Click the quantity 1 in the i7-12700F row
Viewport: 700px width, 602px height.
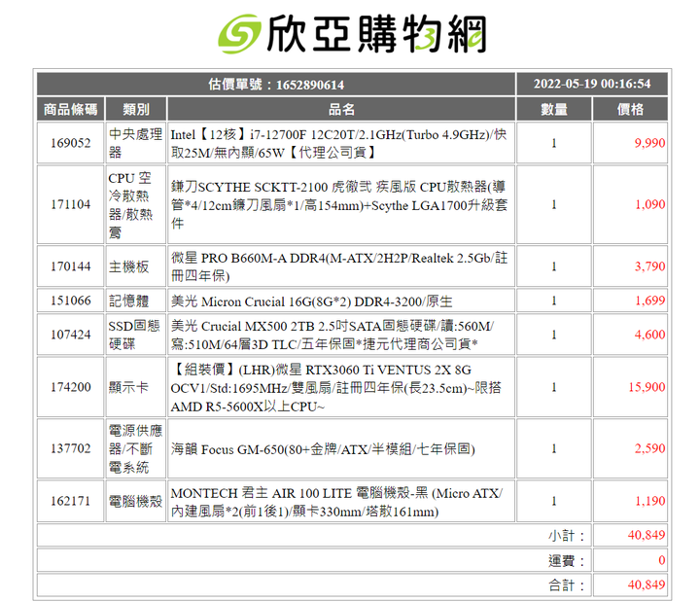pos(554,143)
